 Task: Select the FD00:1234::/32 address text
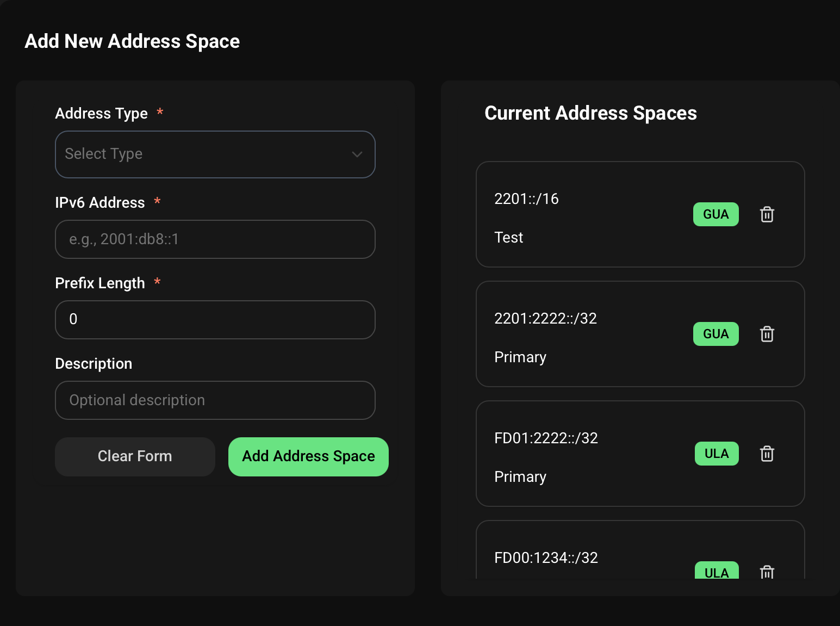pyautogui.click(x=546, y=558)
